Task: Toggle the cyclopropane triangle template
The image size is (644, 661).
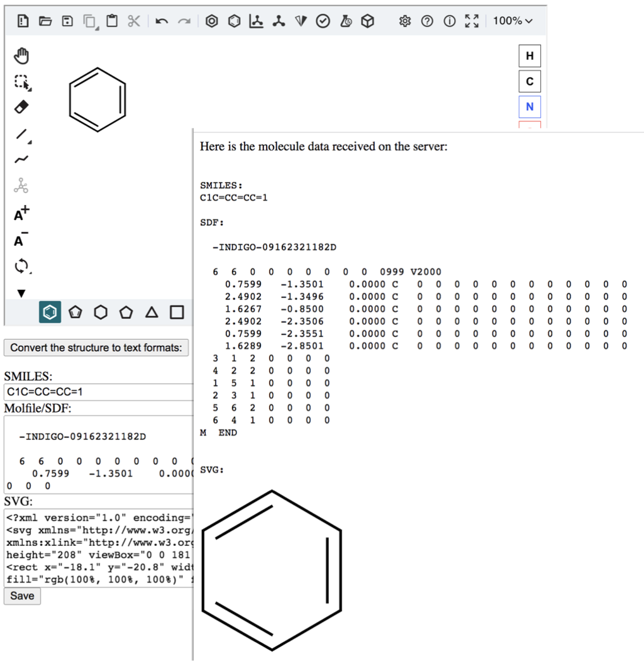Action: (152, 312)
